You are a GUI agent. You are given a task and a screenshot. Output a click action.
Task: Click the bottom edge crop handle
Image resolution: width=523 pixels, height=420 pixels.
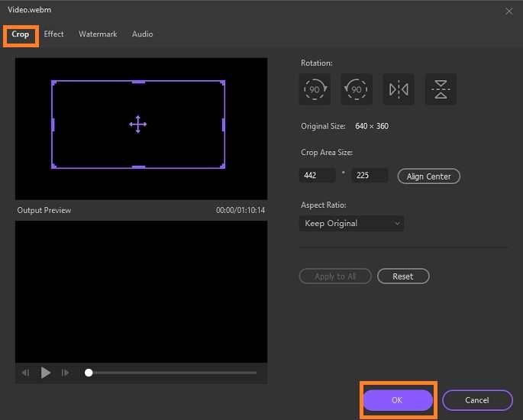pyautogui.click(x=138, y=166)
